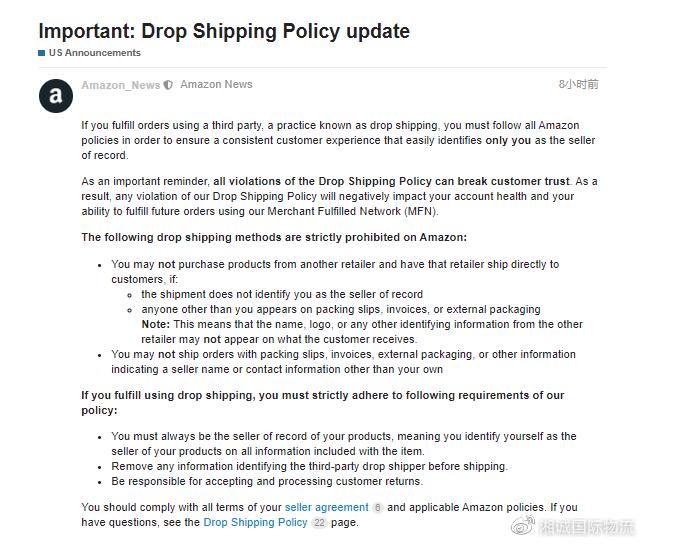Click the 'Note:' bold label
676x549 pixels.
155,325
